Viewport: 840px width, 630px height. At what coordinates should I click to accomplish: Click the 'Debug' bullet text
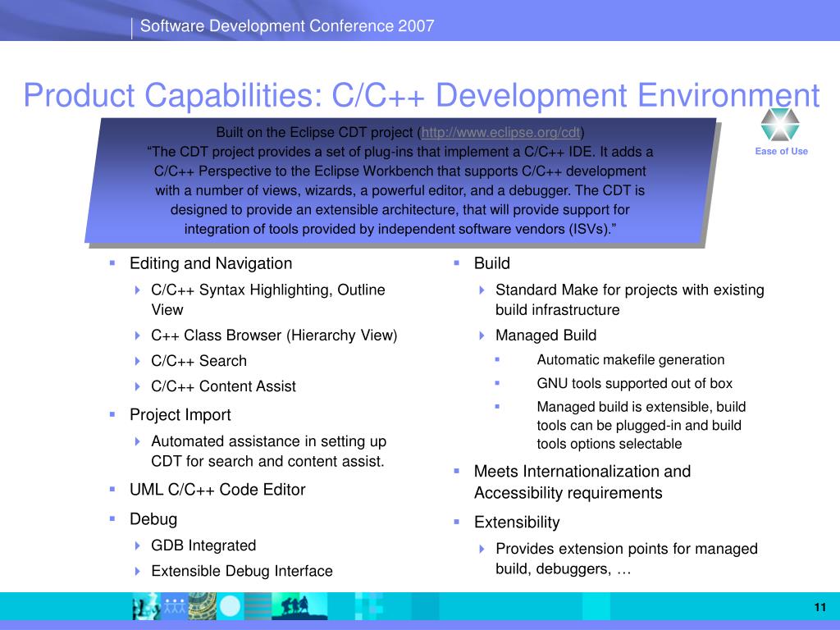pyautogui.click(x=153, y=519)
